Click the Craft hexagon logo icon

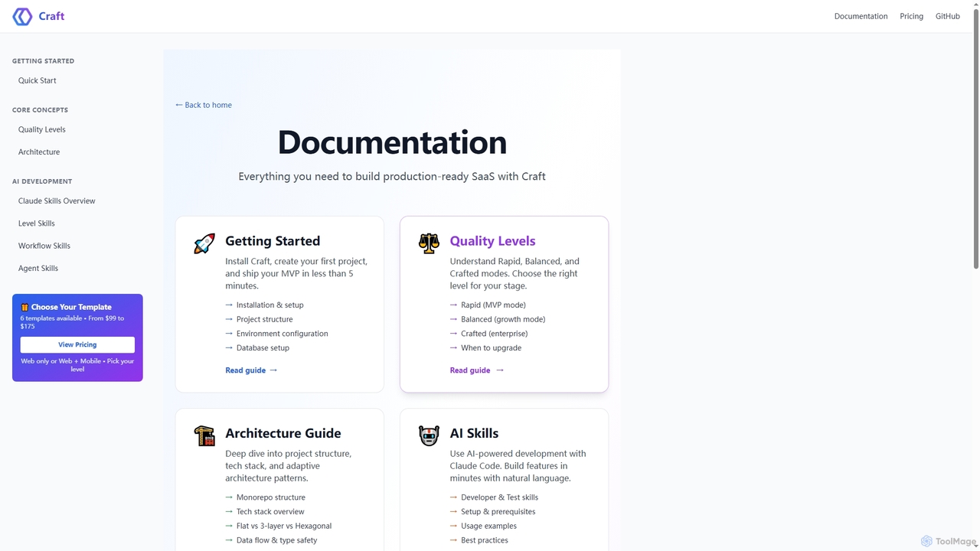point(22,16)
